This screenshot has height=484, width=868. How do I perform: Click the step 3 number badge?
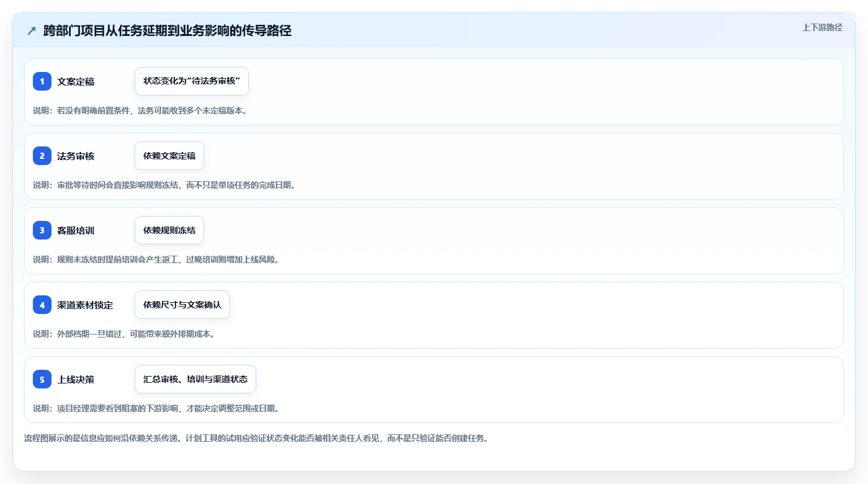click(x=42, y=230)
